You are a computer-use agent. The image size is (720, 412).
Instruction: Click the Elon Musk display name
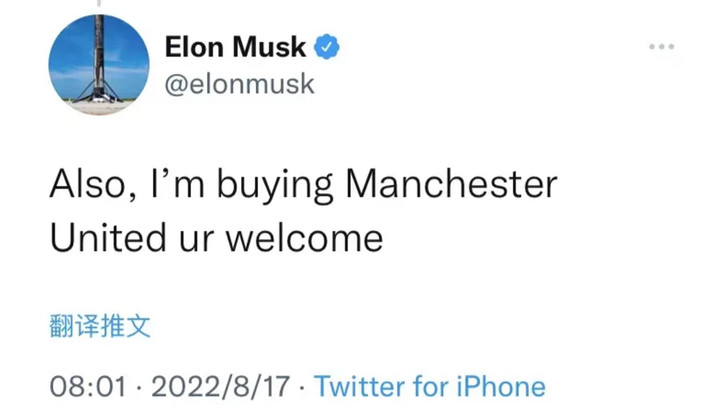point(235,47)
